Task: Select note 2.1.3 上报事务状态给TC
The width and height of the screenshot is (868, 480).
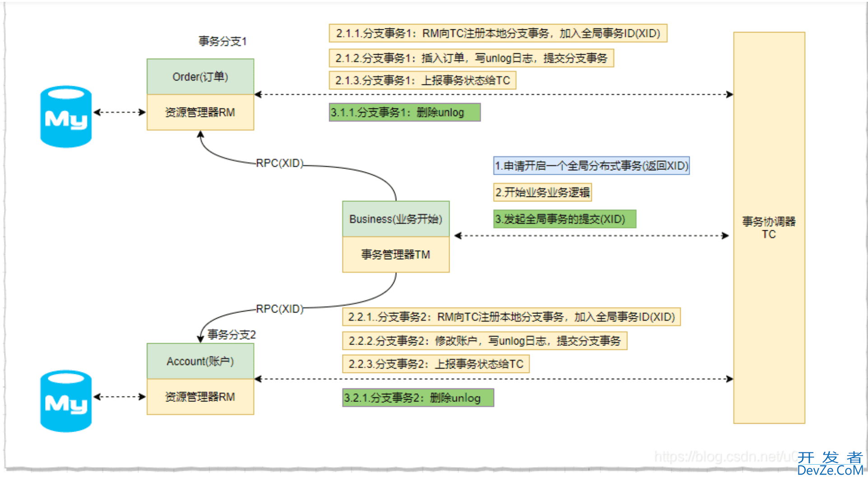Action: (422, 80)
